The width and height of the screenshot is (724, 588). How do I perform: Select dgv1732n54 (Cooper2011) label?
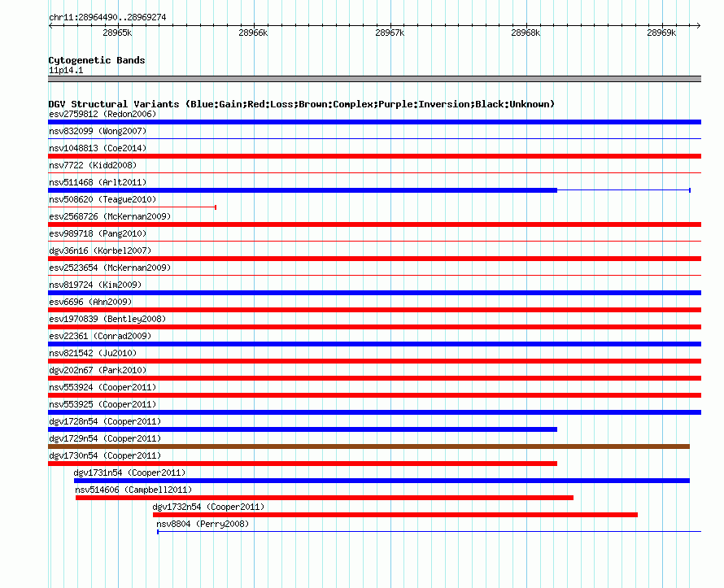[209, 507]
